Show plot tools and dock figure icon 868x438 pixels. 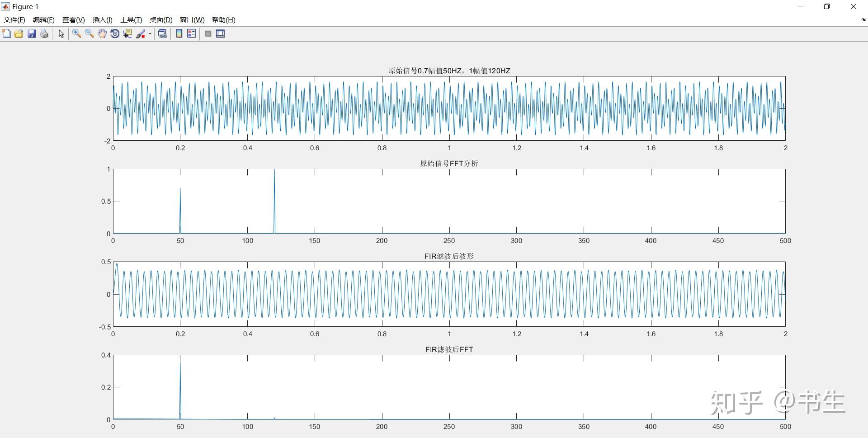(221, 33)
